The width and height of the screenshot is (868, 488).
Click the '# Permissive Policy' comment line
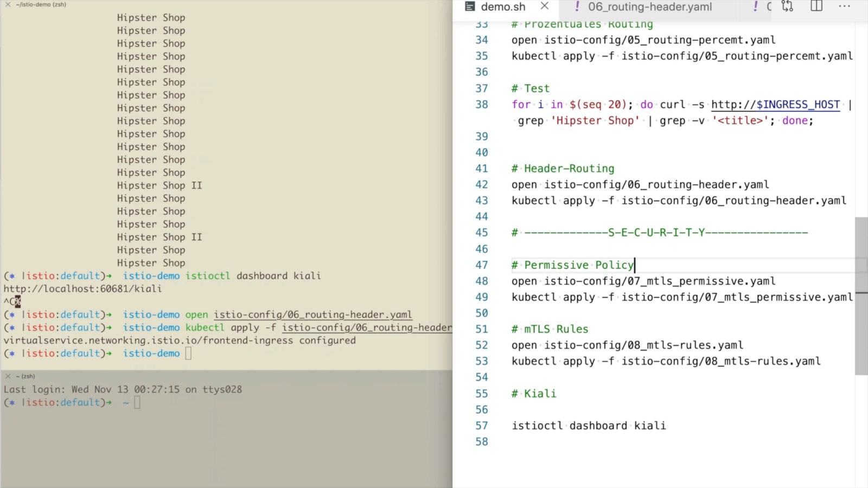(572, 265)
